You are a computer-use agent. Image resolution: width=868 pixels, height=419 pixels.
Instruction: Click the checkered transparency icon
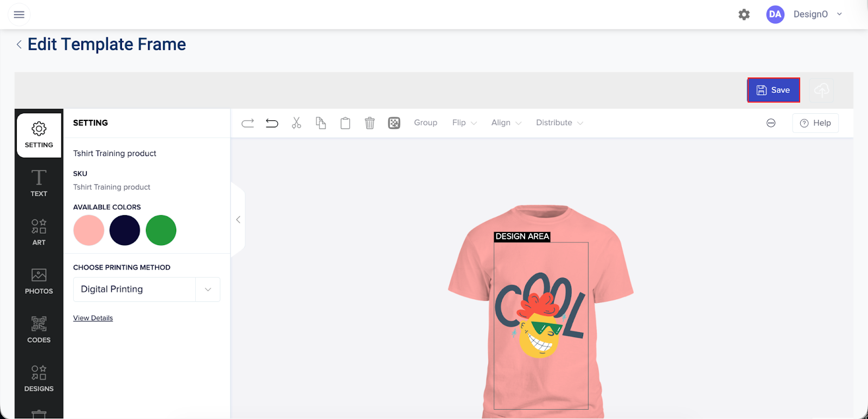(x=394, y=123)
